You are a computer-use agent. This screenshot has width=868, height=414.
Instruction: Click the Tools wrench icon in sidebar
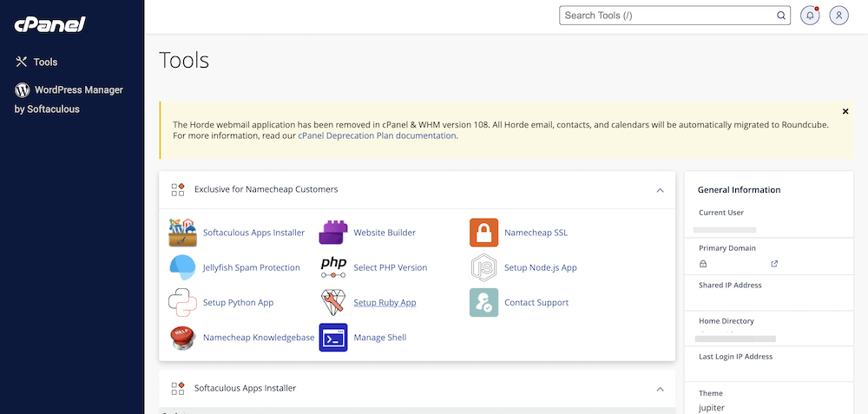pyautogui.click(x=21, y=62)
